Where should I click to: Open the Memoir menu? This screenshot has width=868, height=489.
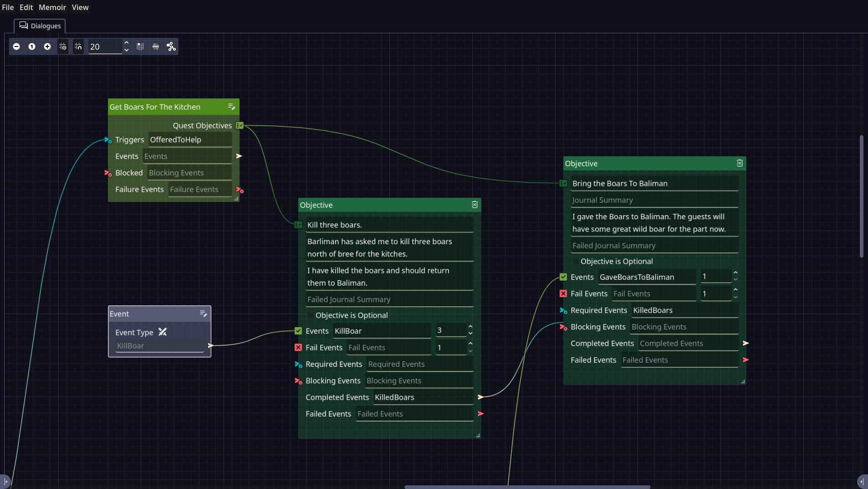[x=52, y=7]
